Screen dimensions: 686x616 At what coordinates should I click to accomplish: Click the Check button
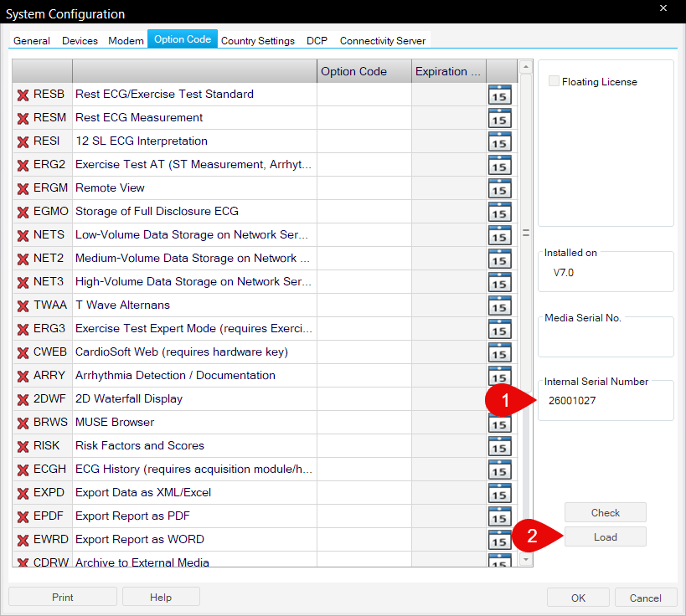(x=605, y=512)
